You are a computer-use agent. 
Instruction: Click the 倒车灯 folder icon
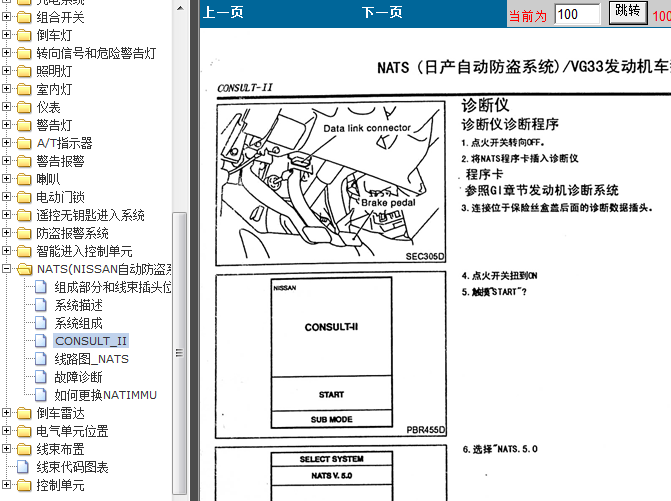[x=24, y=35]
